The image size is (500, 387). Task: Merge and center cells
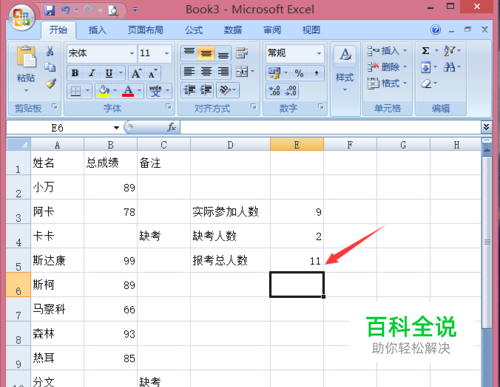coord(242,71)
